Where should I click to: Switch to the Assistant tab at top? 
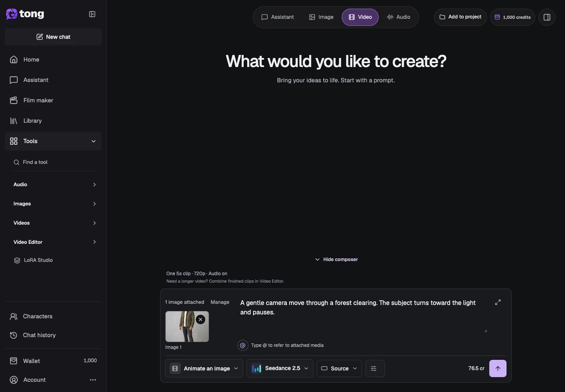(278, 17)
